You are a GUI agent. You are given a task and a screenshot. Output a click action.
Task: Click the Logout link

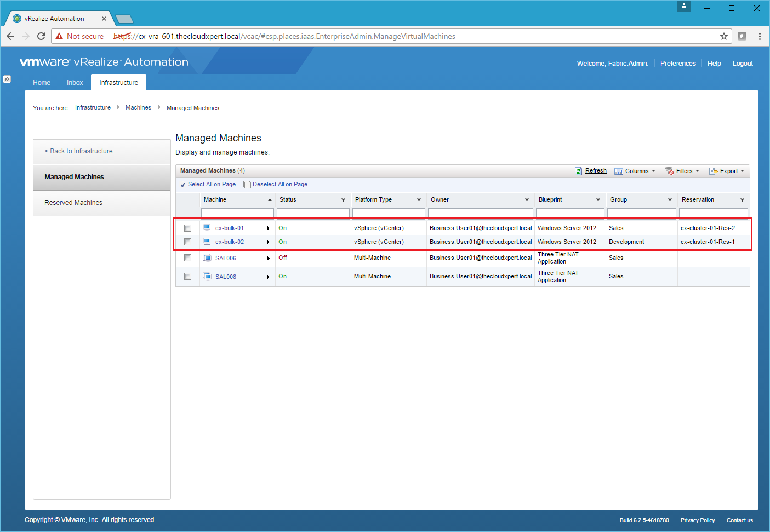point(743,64)
